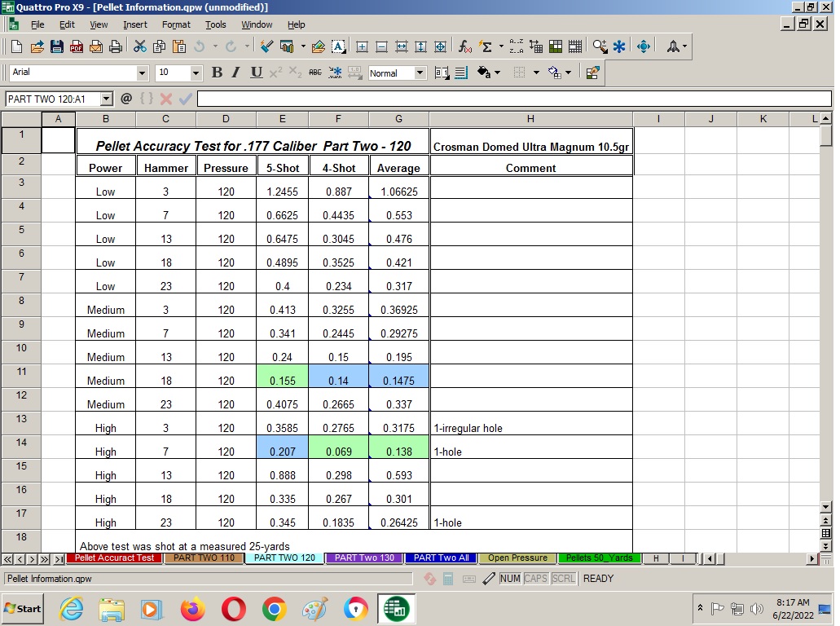Expand the QuickSum function dropdown arrow
This screenshot has width=840, height=626.
click(501, 46)
